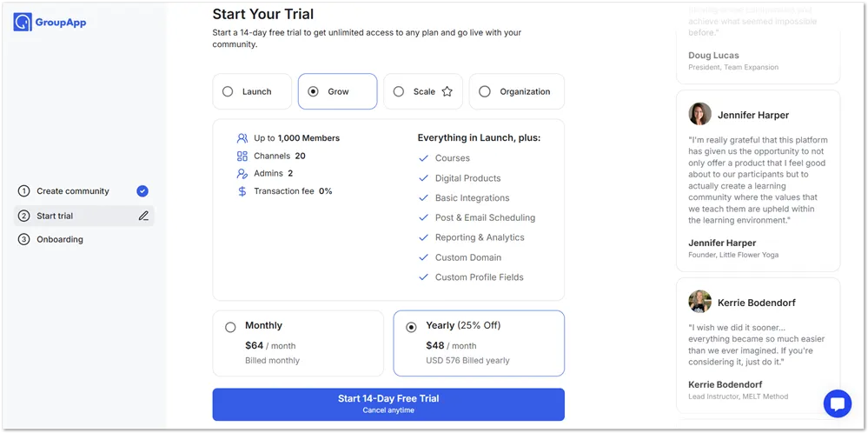Image resolution: width=868 pixels, height=433 pixels.
Task: Click the Channels 20 text
Action: click(280, 157)
